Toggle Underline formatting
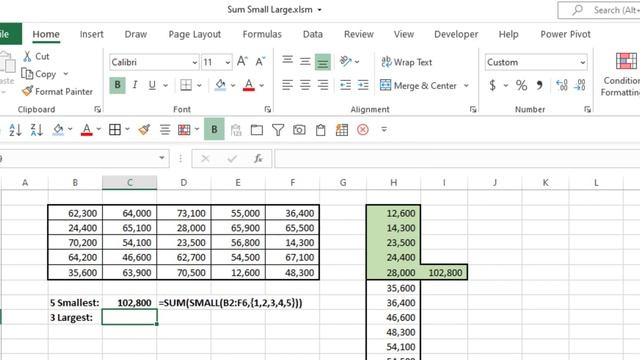Image resolution: width=640 pixels, height=360 pixels. click(152, 85)
